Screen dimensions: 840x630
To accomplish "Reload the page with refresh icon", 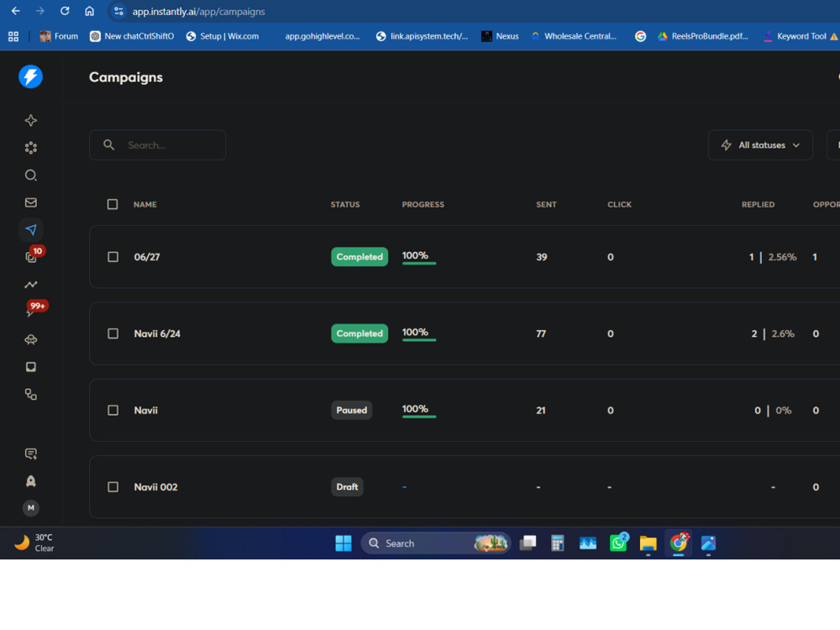I will point(65,11).
